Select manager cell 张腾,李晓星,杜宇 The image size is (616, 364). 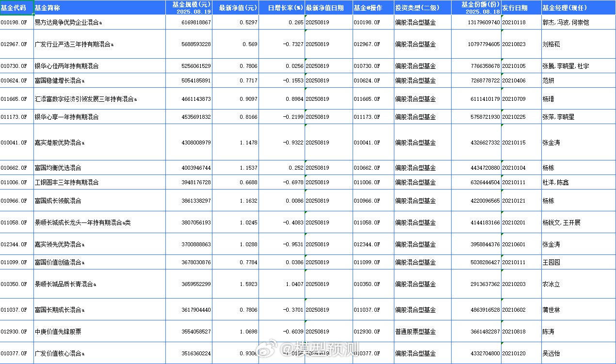coord(578,66)
